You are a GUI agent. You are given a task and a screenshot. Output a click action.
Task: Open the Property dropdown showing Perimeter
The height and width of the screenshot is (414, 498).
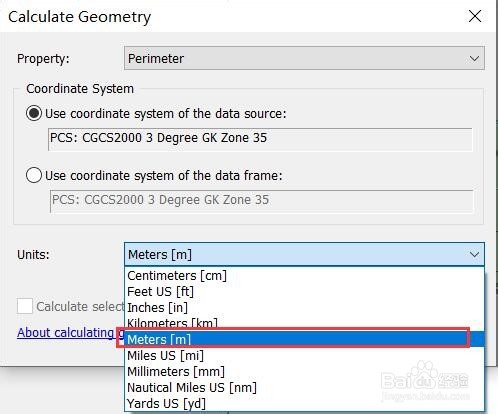pyautogui.click(x=304, y=58)
